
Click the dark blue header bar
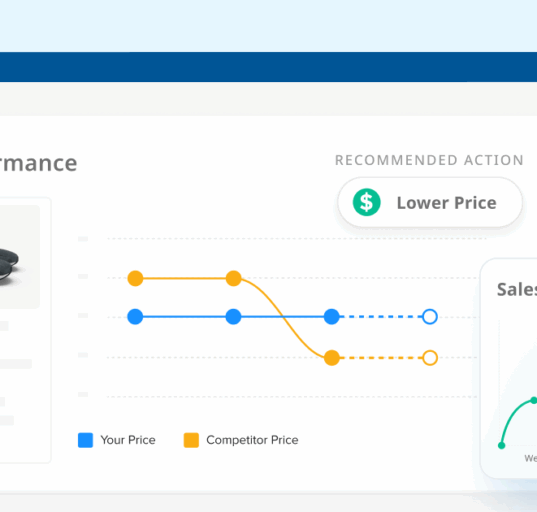(268, 67)
